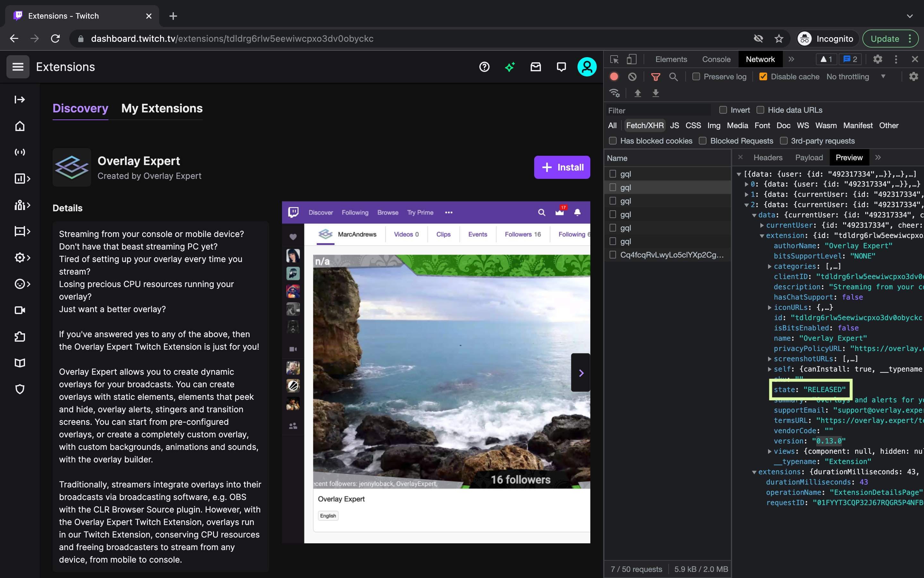Check Hide data URLs checkbox

[x=760, y=110]
